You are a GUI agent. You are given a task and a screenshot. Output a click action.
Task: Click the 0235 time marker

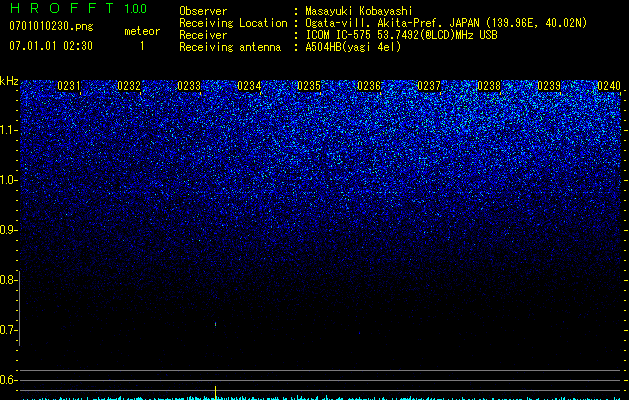point(309,86)
